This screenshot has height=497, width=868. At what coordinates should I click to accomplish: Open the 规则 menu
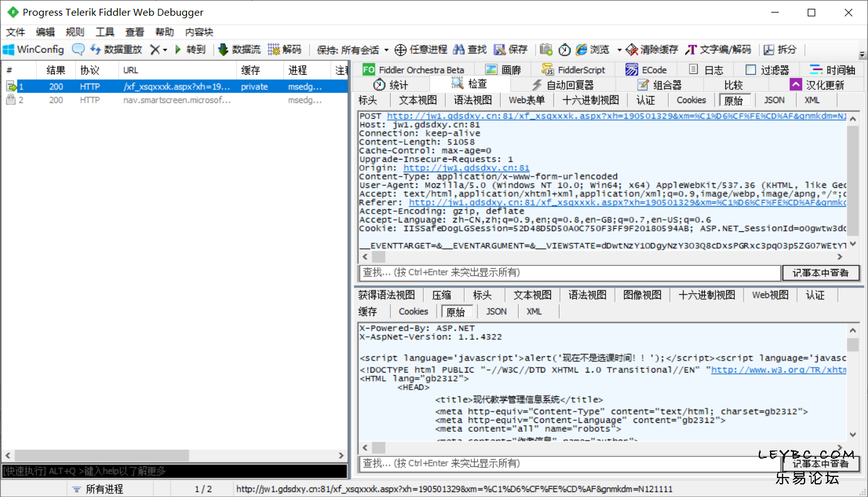pos(75,32)
